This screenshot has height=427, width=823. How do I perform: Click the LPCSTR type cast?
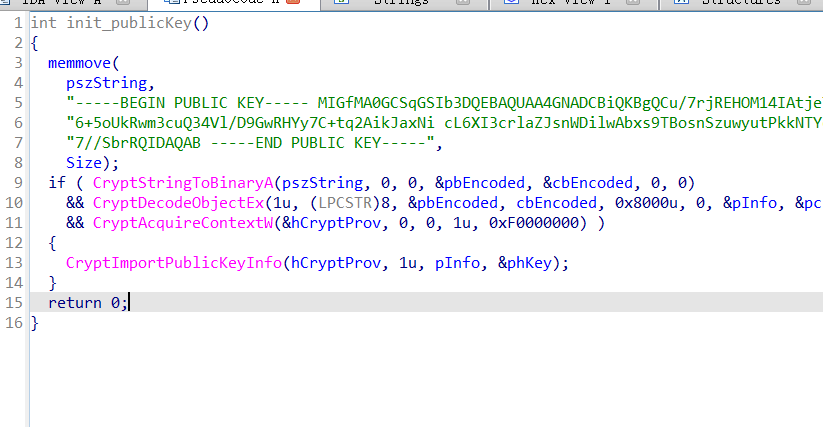tap(345, 203)
